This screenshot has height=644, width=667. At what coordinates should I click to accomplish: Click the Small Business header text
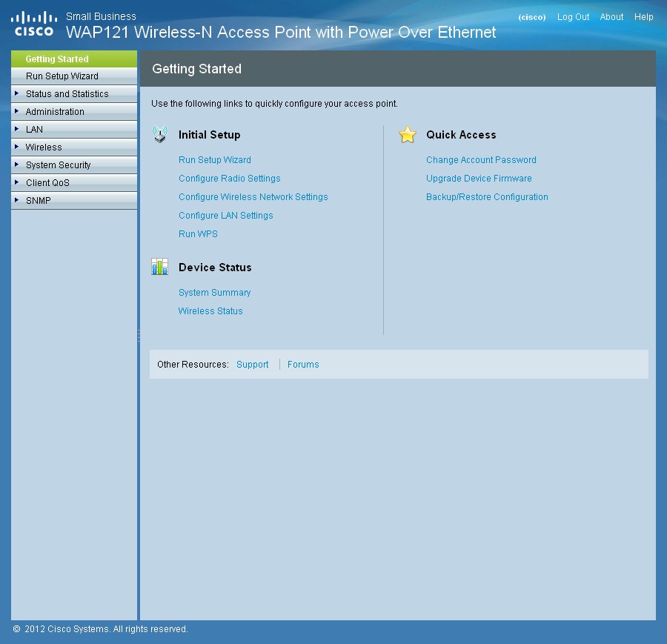101,16
